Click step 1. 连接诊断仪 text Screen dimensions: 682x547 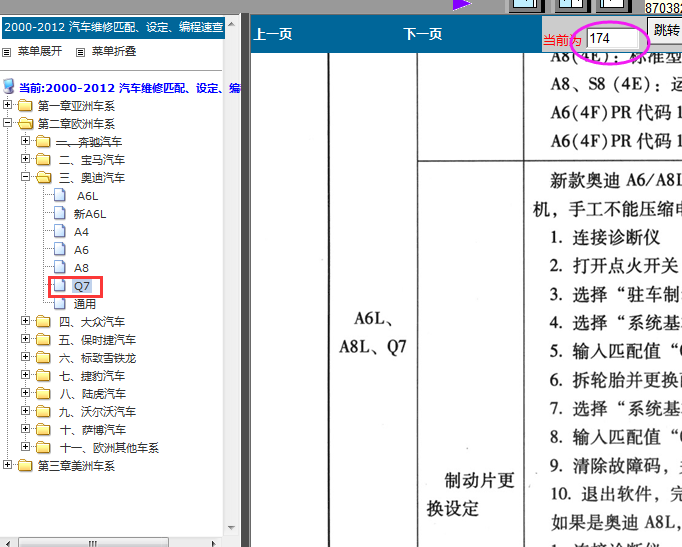[x=605, y=237]
